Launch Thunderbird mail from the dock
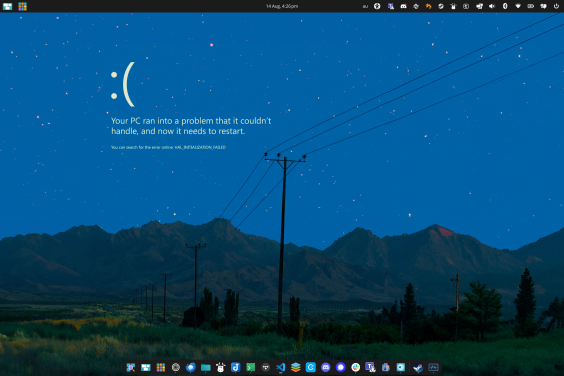Screen dimensions: 564x376 (x=191, y=367)
